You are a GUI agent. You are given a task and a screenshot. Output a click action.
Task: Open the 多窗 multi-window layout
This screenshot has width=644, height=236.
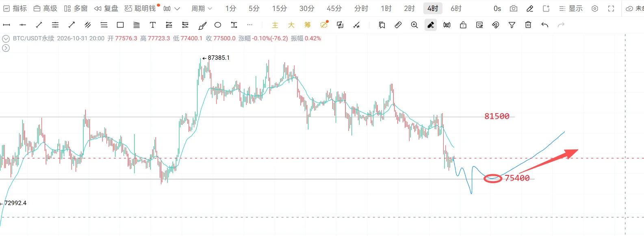[x=76, y=9]
